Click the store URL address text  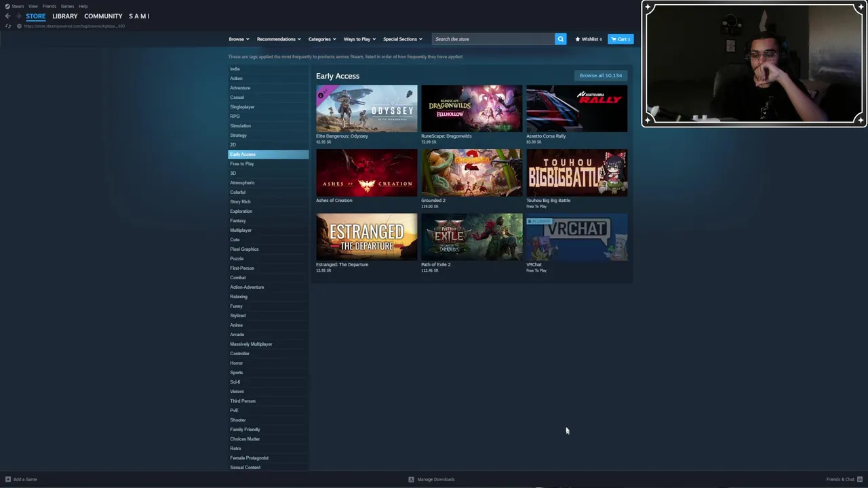pyautogui.click(x=75, y=26)
